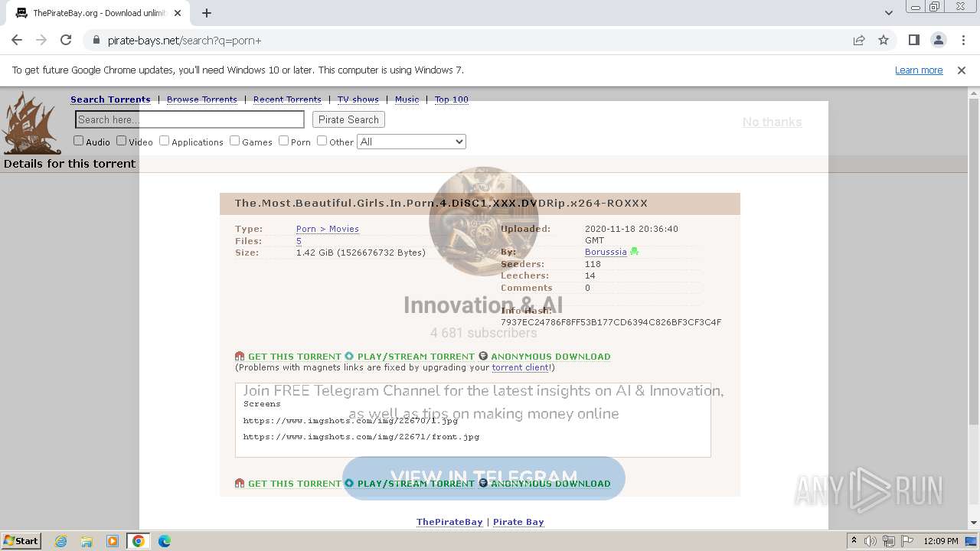Open the ThePirateBay footer link

click(449, 522)
